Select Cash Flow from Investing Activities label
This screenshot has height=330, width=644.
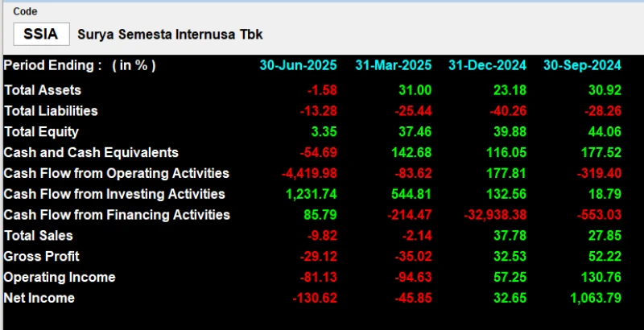[x=114, y=194]
